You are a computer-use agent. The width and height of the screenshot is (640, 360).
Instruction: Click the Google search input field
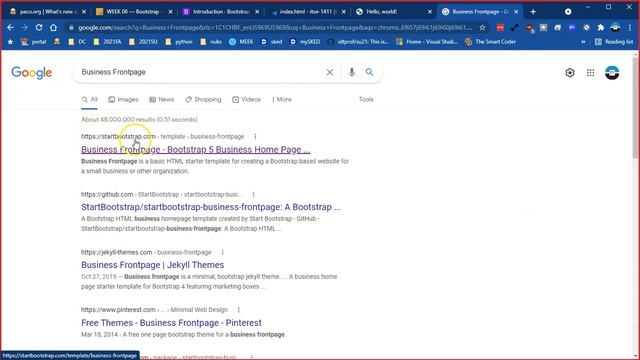pyautogui.click(x=200, y=72)
